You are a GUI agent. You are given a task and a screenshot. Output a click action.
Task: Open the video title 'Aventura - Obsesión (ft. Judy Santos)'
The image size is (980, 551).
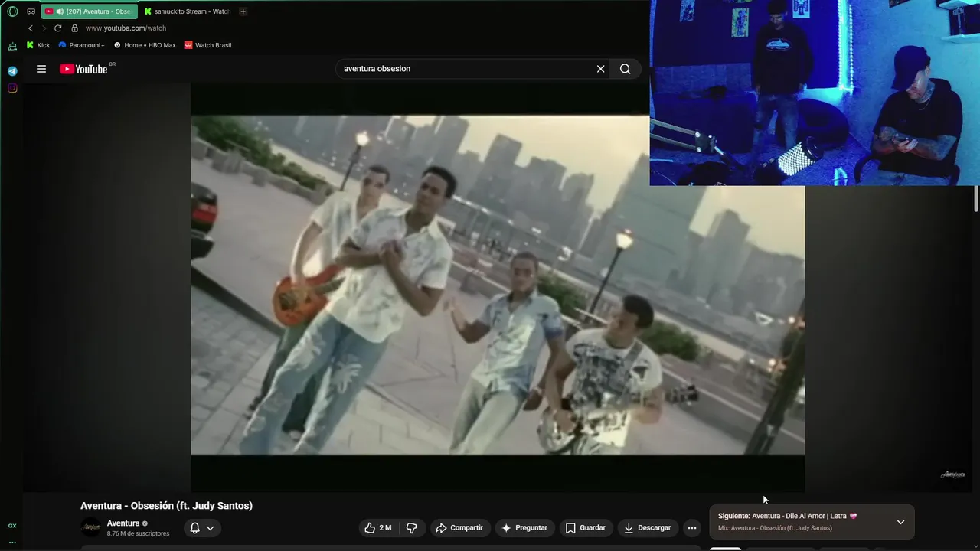166,506
